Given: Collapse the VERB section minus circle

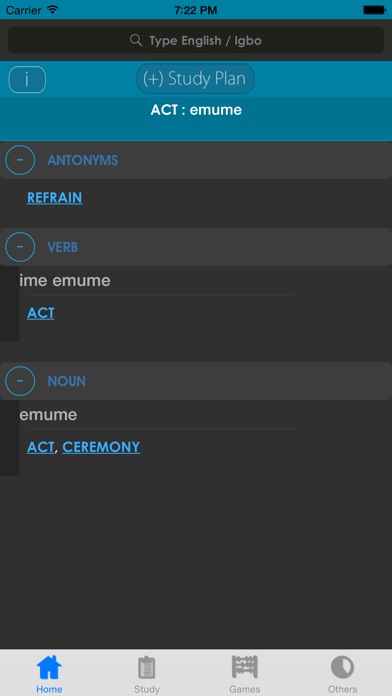Looking at the screenshot, I should [20, 247].
